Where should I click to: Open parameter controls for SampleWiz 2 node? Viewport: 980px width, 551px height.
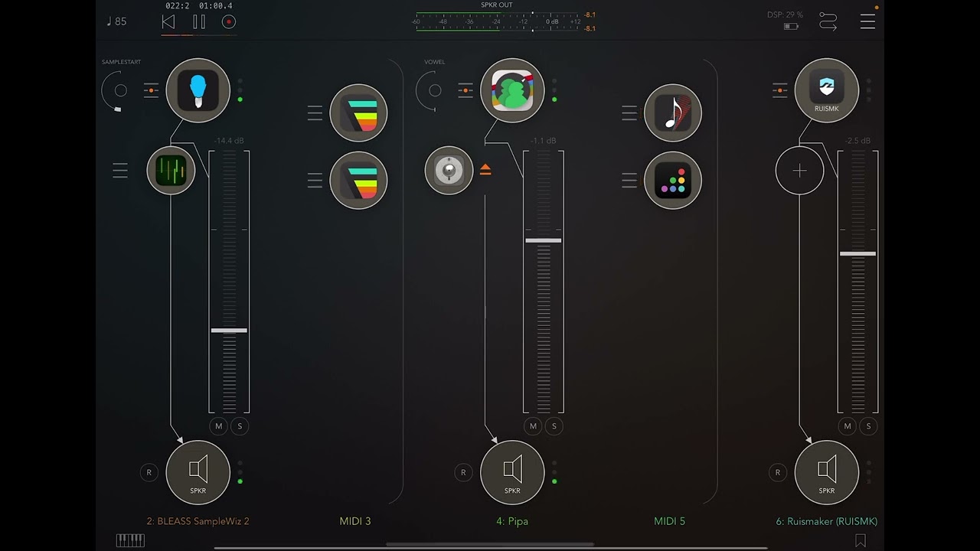click(x=151, y=90)
